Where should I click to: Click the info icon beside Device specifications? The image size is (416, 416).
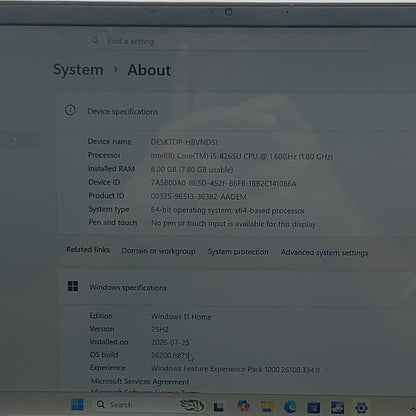(x=70, y=110)
